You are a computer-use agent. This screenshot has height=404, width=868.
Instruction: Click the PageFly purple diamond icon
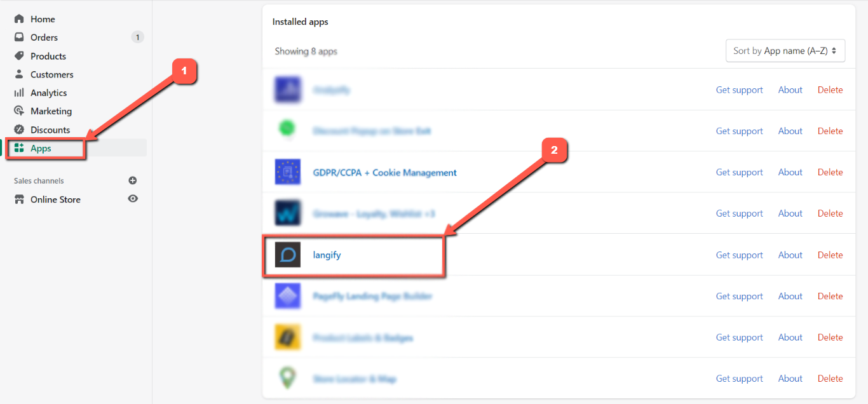click(288, 296)
